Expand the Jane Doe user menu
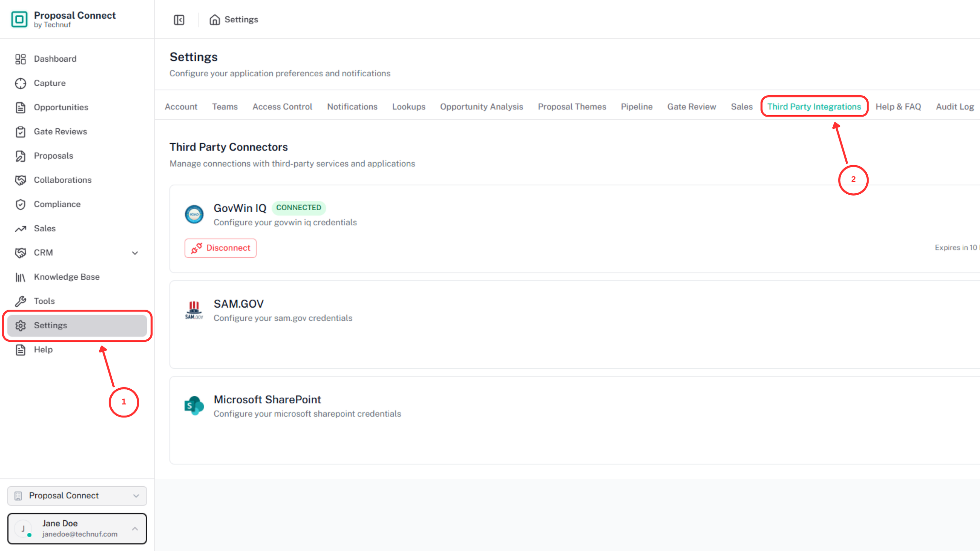The image size is (980, 551). (x=77, y=528)
